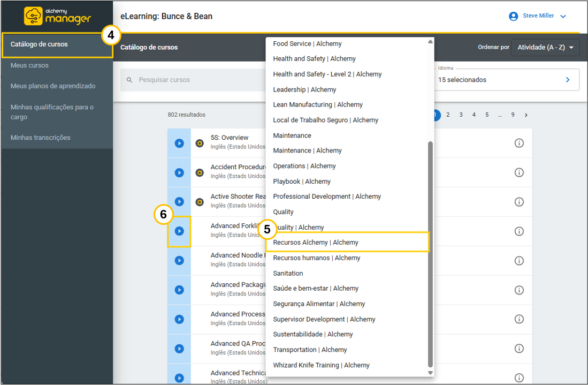The height and width of the screenshot is (385, 588).
Task: Go to Meus planos de aprendizado
Action: (x=53, y=86)
